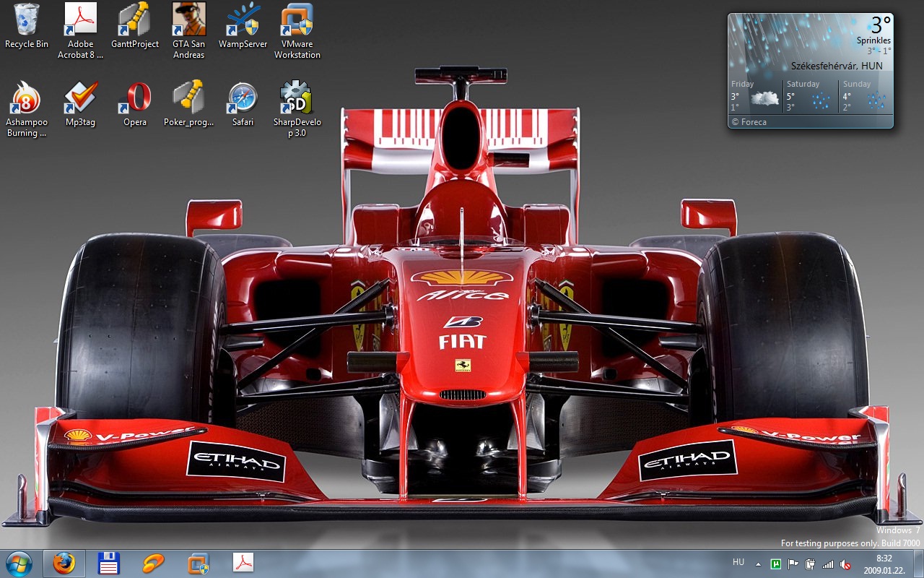Select the Friday forecast in weather gadget
The height and width of the screenshot is (578, 924).
point(755,96)
